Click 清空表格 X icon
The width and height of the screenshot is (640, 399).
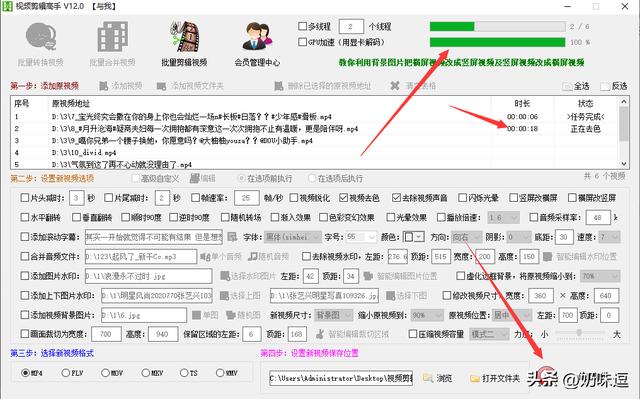coord(395,86)
